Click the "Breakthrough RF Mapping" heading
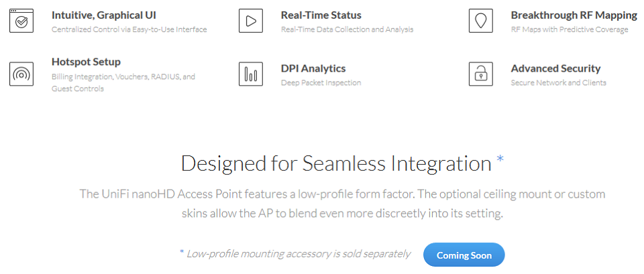Screen dimensions: 644x274 574,15
